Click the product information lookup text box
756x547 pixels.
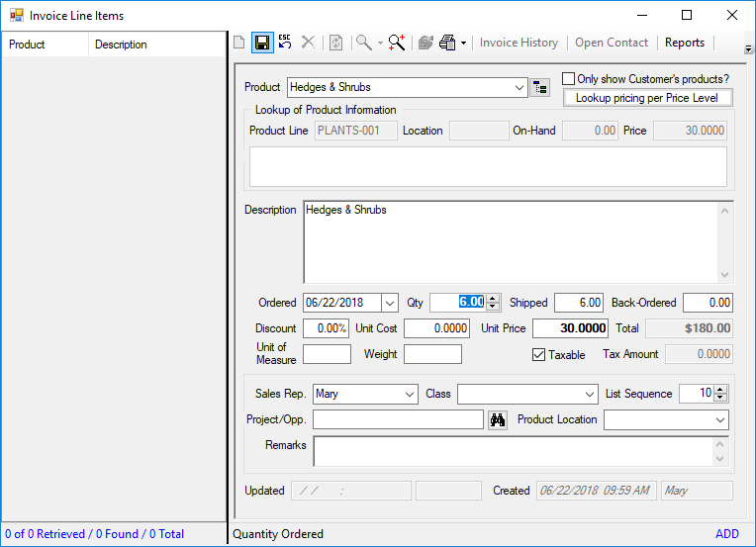[x=488, y=167]
